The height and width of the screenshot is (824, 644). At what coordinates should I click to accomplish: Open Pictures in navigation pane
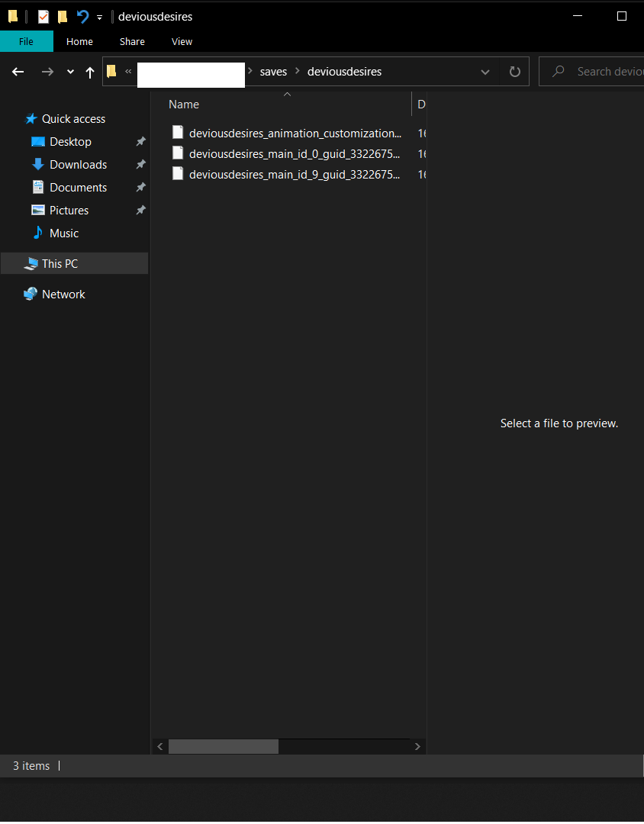pyautogui.click(x=69, y=211)
